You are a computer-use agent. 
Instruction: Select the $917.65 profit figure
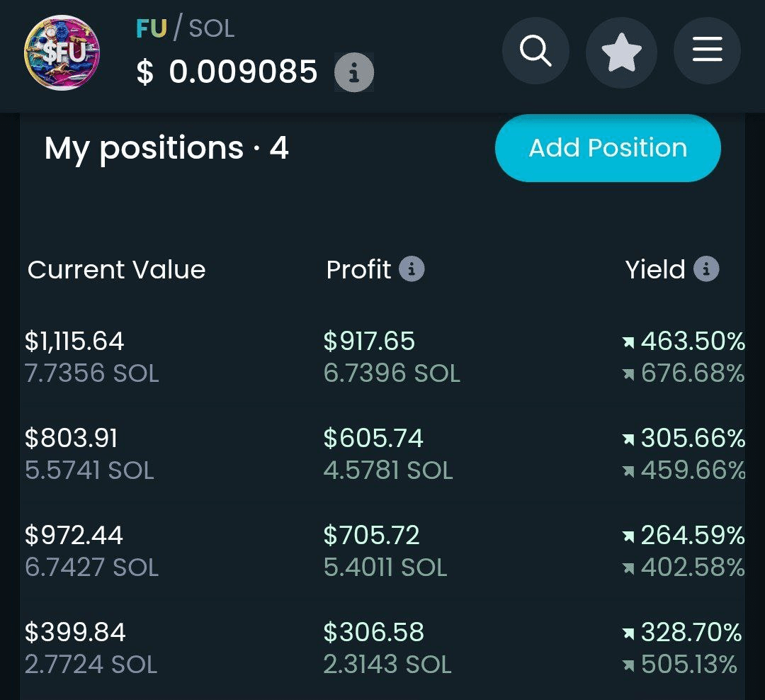(x=369, y=341)
